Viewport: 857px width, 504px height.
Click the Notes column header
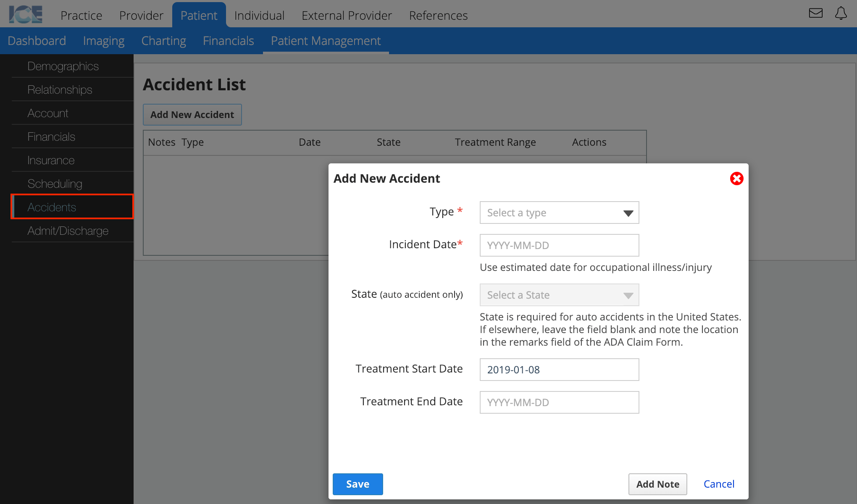[x=161, y=142]
